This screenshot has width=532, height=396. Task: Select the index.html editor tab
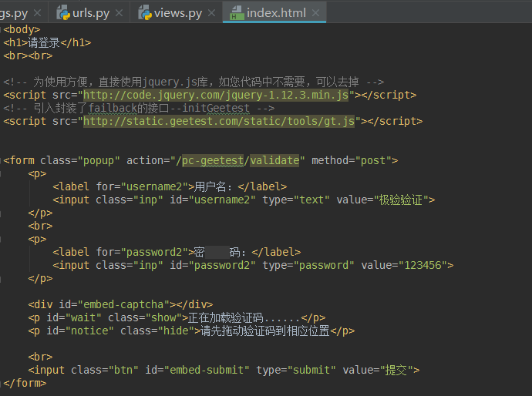276,13
